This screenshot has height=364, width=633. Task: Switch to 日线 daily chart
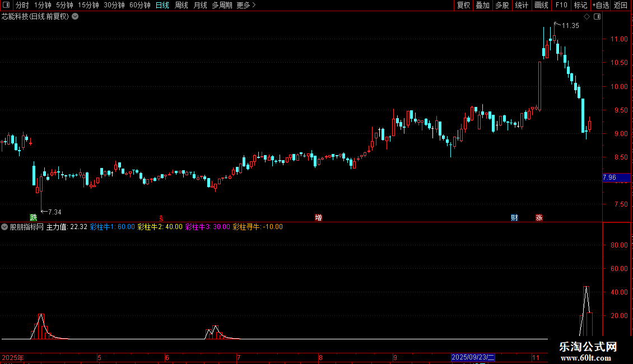coord(162,5)
